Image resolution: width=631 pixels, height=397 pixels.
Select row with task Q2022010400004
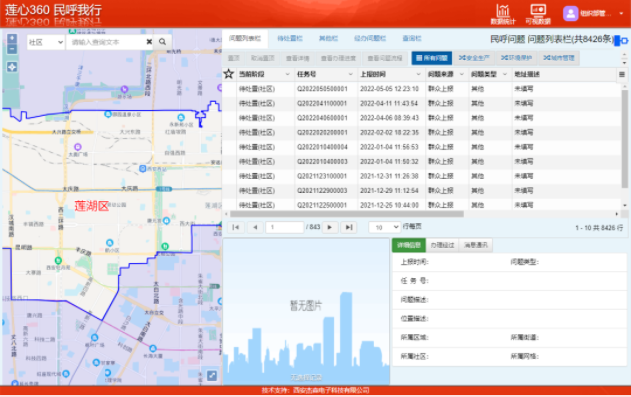[x=422, y=147]
